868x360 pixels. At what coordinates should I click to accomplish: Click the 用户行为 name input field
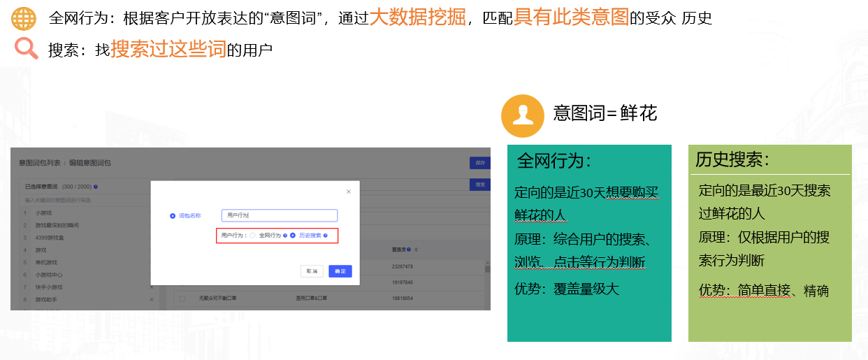[x=280, y=216]
